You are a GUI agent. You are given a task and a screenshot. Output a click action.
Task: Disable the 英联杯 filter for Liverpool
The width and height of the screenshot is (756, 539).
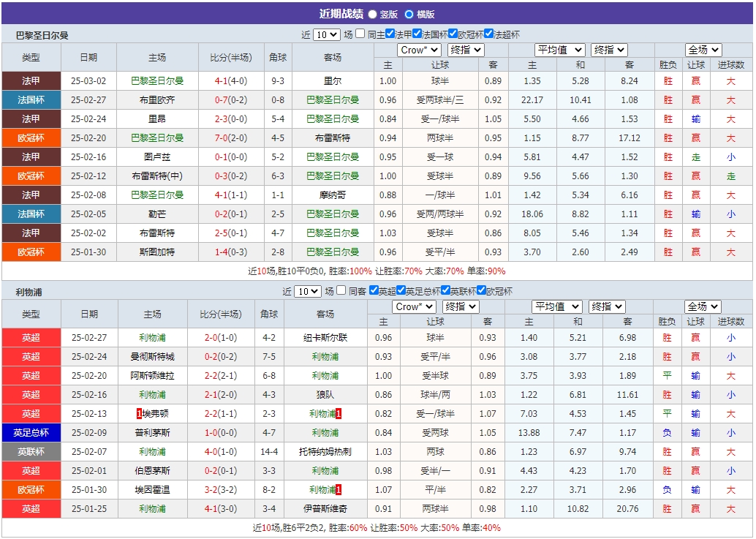pyautogui.click(x=446, y=290)
